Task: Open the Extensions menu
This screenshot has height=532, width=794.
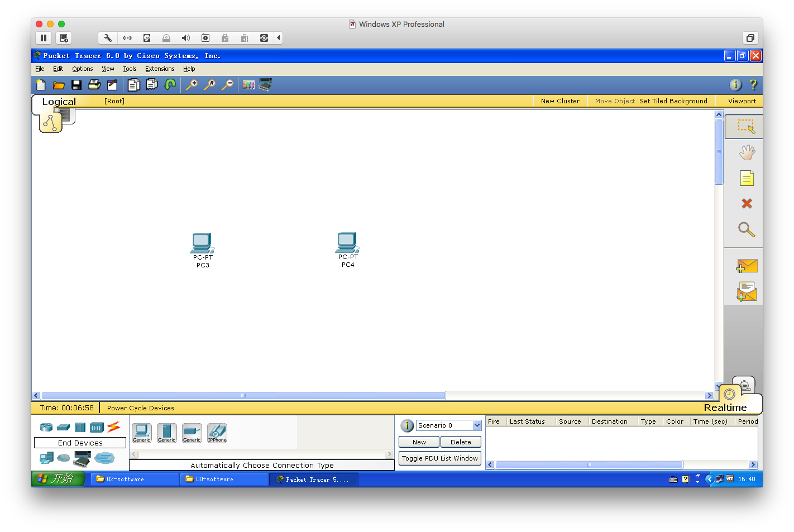Action: (160, 69)
